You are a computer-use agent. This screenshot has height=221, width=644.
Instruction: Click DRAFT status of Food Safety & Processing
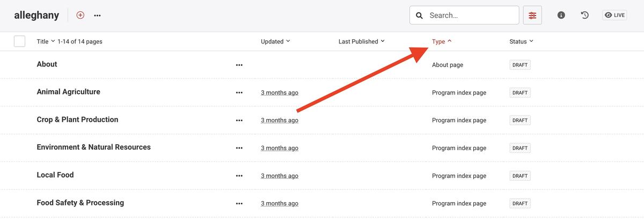pyautogui.click(x=520, y=204)
